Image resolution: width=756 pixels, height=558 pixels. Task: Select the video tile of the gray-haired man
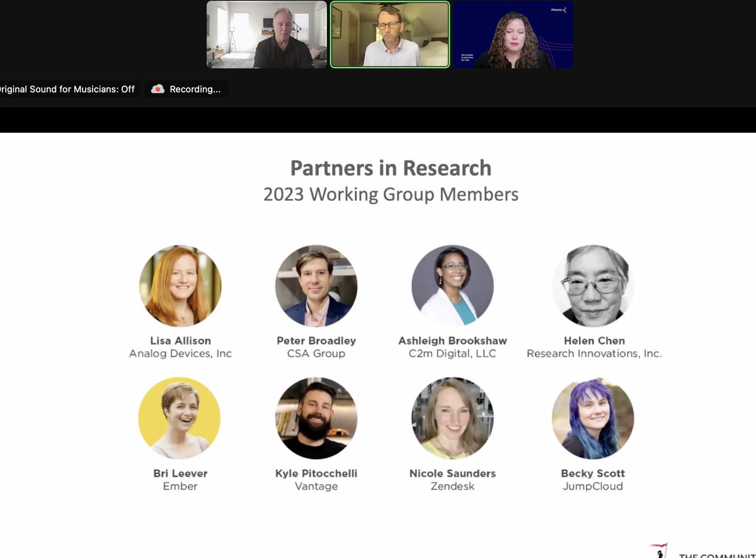267,35
